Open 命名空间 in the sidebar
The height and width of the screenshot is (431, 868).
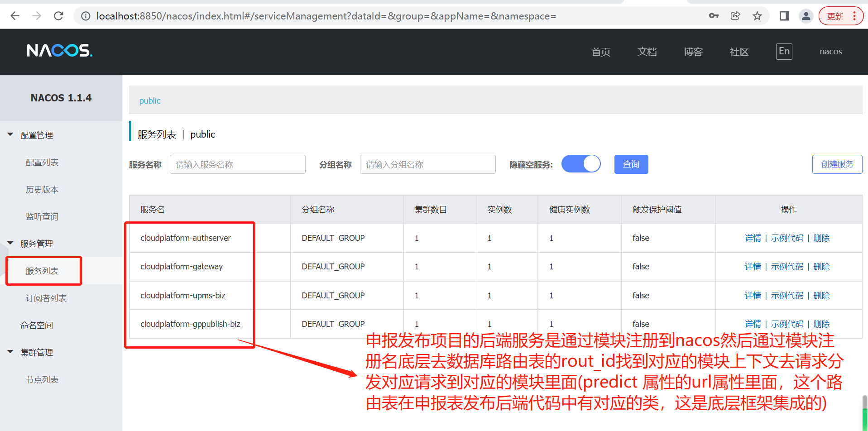click(37, 326)
